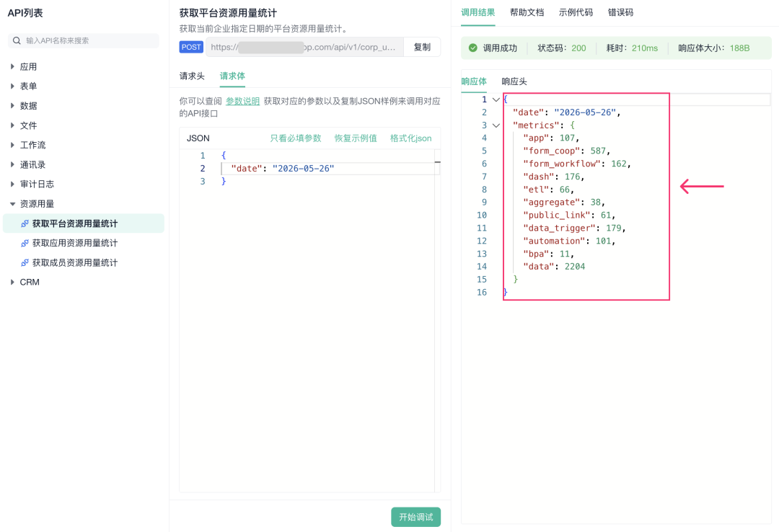Screen dimensions: 779x532
Task: Expand the 工作流 category
Action: pyautogui.click(x=12, y=145)
